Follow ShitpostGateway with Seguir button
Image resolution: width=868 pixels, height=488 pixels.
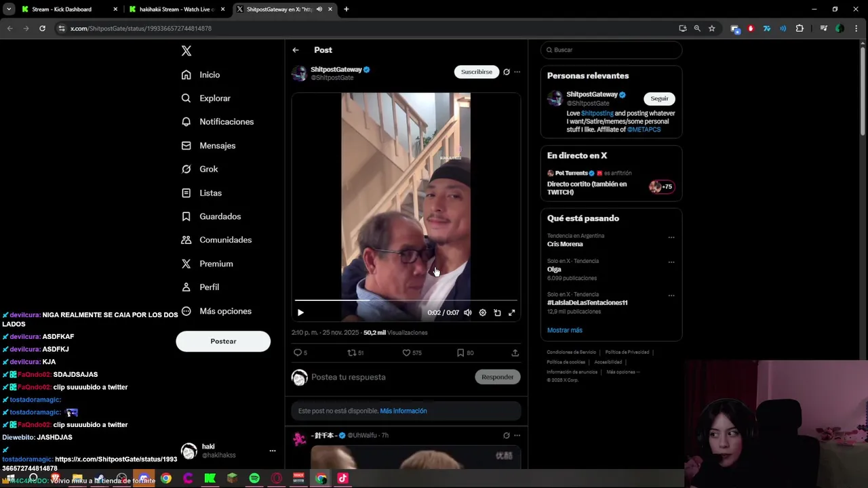click(660, 99)
